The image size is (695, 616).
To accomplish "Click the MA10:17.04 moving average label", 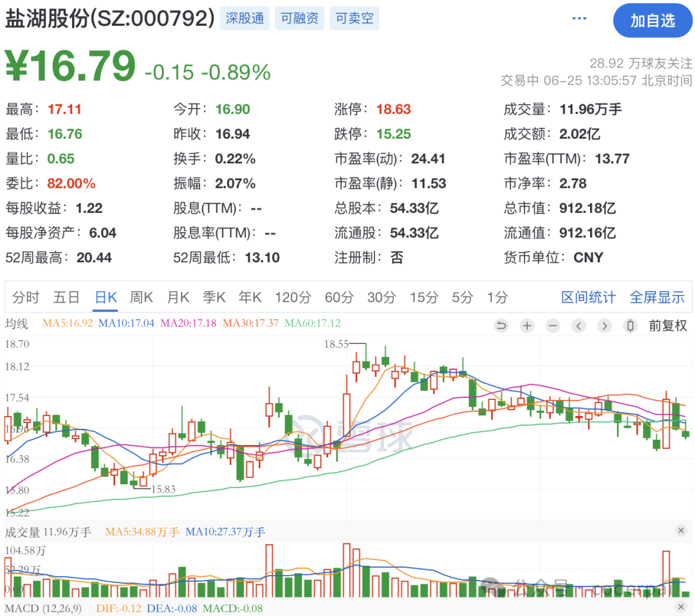I will [126, 323].
